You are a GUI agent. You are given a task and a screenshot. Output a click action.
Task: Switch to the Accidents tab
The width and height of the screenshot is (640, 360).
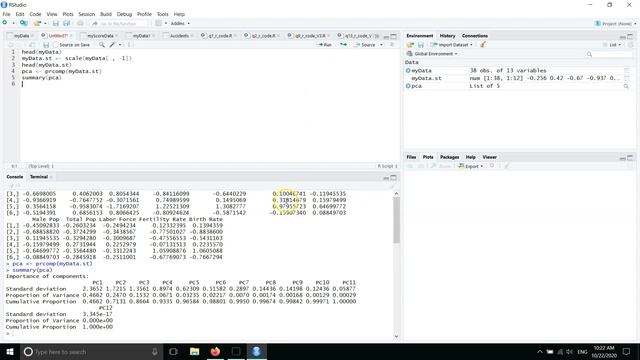179,36
